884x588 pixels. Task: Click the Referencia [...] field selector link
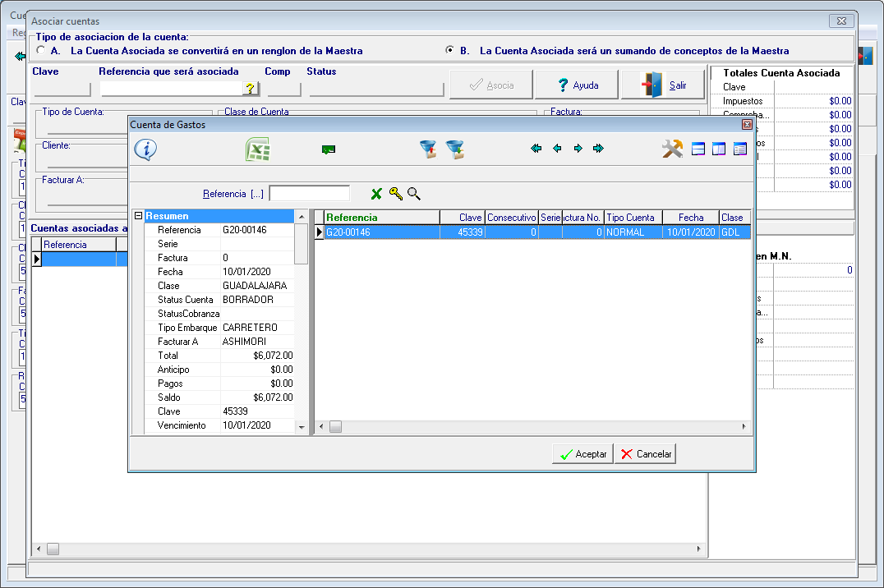[x=233, y=194]
